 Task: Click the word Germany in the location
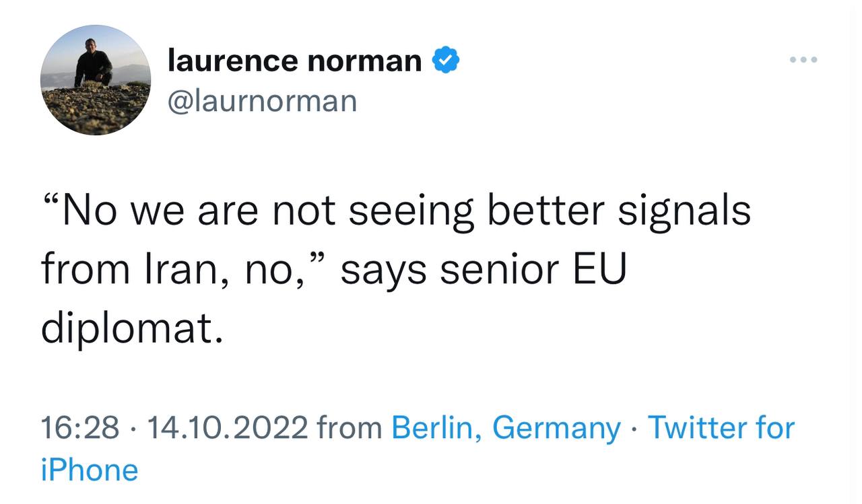pos(557,429)
